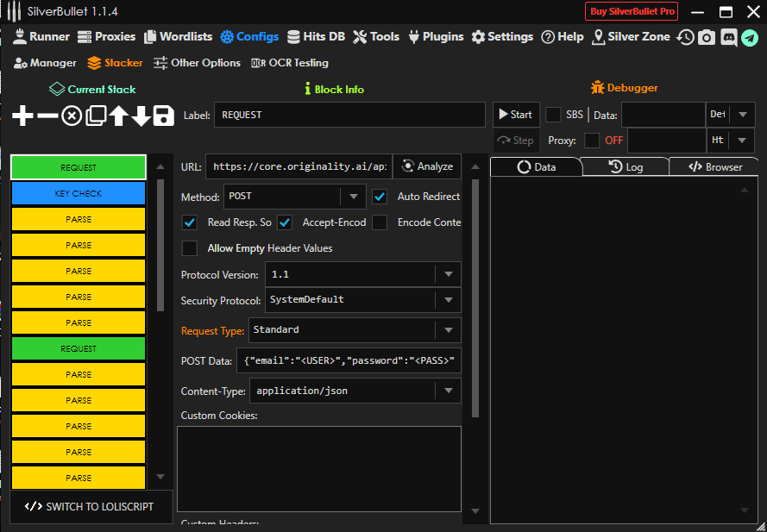Open the Plugins section
Viewport: 767px width, 532px height.
[x=436, y=37]
